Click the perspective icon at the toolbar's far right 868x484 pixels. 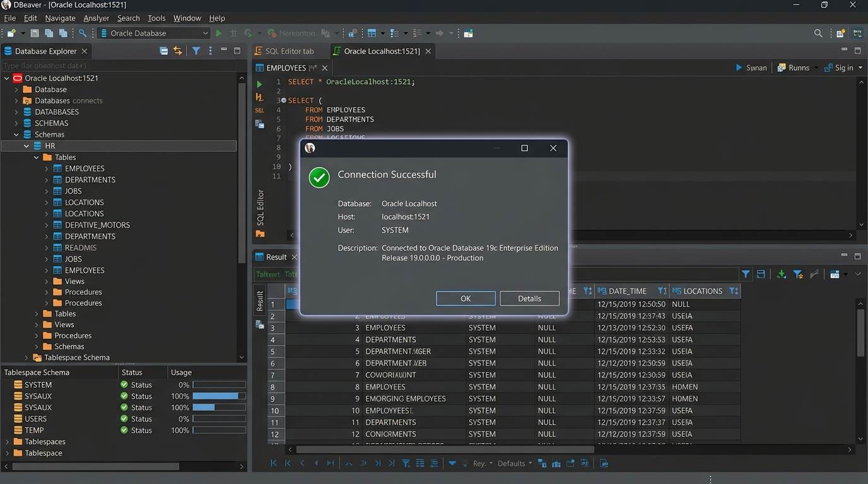pyautogui.click(x=857, y=33)
